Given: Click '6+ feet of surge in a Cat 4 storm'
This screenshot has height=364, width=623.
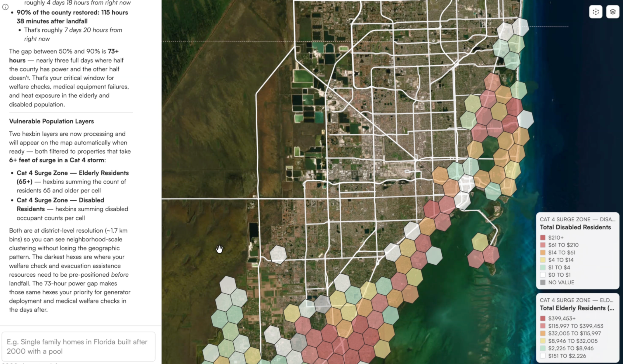Looking at the screenshot, I should click(57, 160).
